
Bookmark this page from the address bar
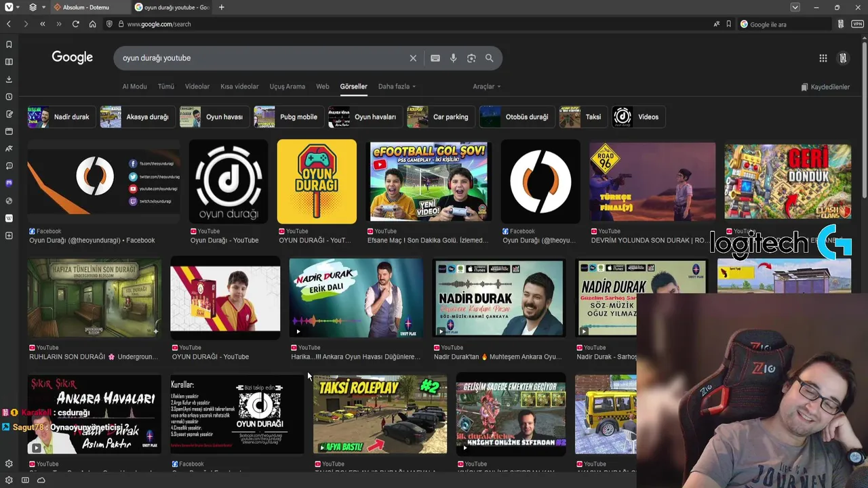click(729, 24)
